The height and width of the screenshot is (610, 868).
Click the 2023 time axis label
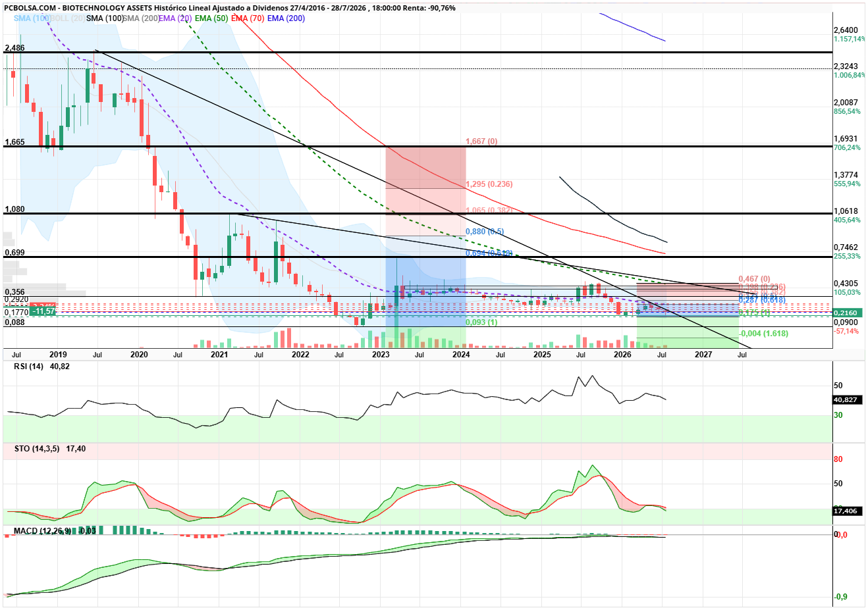pos(381,355)
